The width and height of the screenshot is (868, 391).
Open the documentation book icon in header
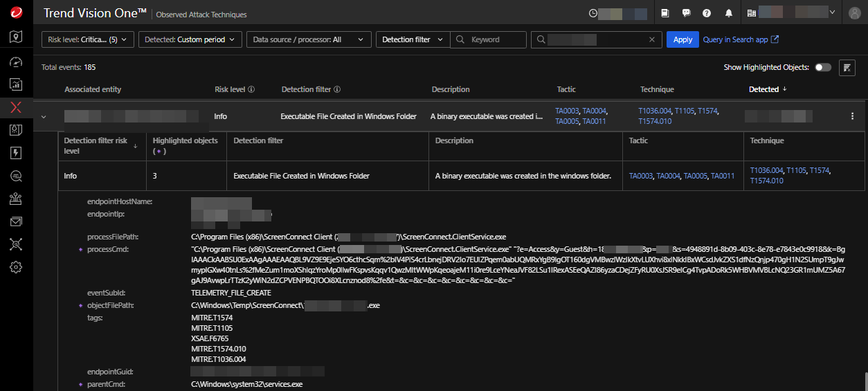pos(665,13)
